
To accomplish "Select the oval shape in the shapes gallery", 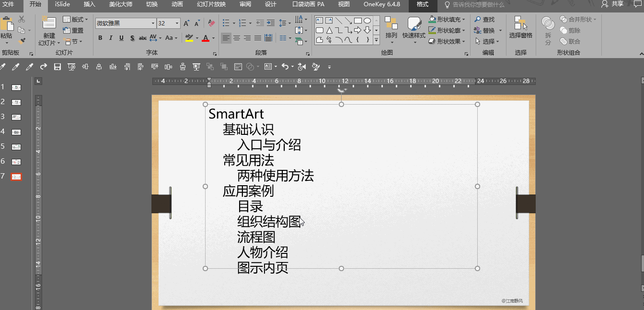I will 367,21.
